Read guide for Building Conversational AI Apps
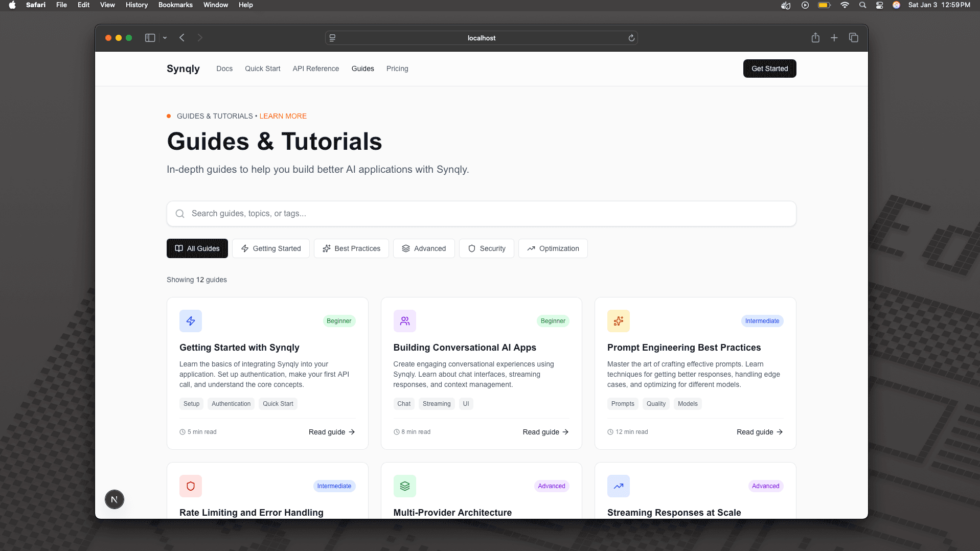Viewport: 980px width, 551px height. [x=545, y=432]
